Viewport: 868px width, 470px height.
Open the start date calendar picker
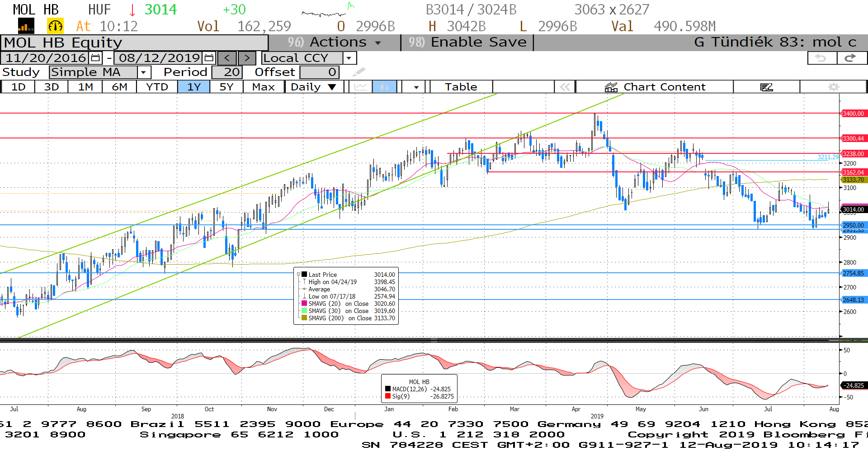(95, 58)
